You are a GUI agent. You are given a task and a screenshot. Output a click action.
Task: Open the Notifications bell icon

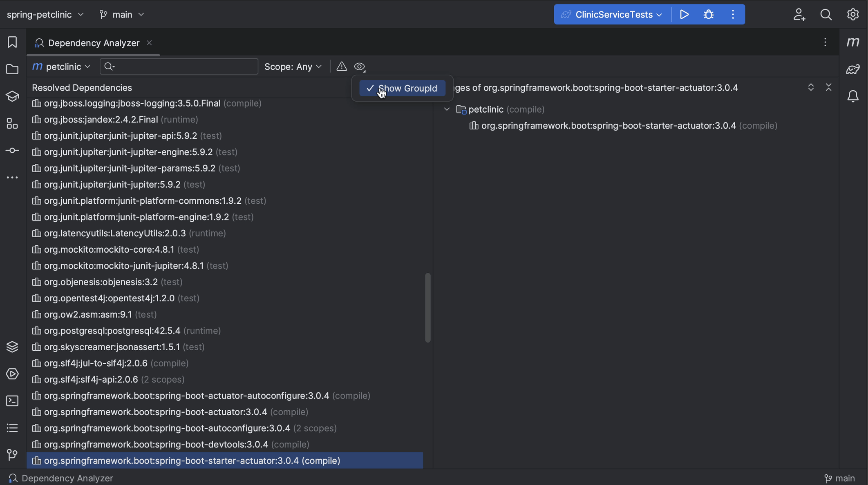tap(854, 96)
